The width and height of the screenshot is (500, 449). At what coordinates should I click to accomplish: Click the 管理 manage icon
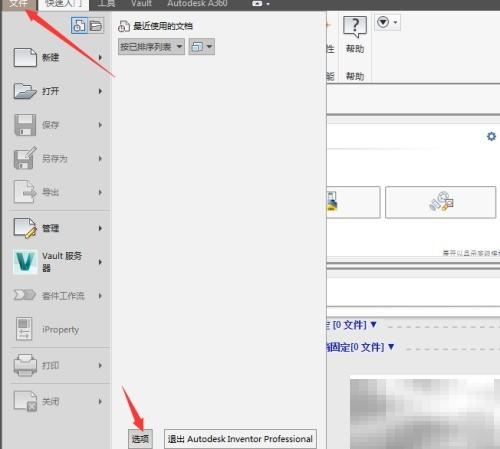point(25,228)
